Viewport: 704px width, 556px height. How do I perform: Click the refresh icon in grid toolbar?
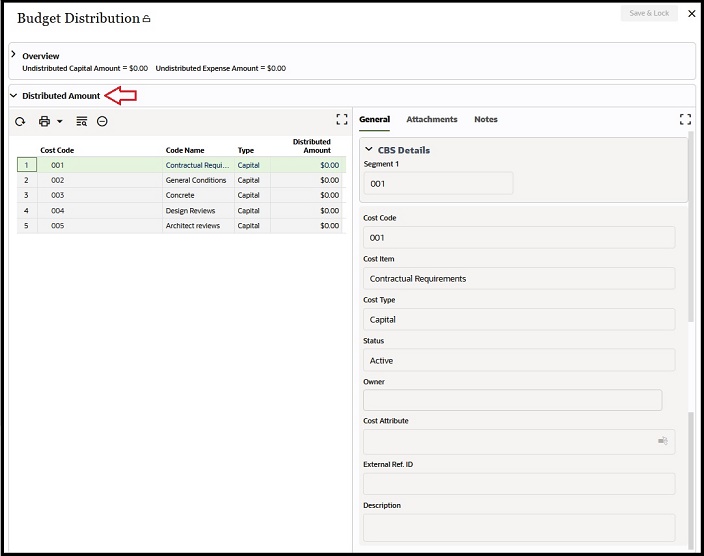pos(20,121)
